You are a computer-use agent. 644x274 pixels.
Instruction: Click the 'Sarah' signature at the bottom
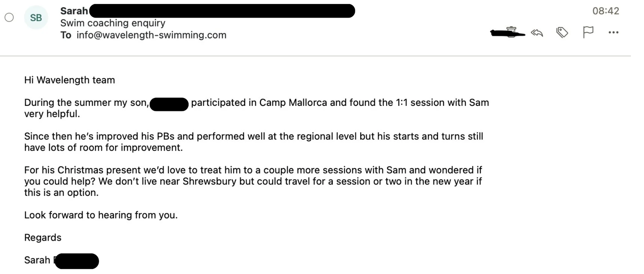click(x=37, y=260)
